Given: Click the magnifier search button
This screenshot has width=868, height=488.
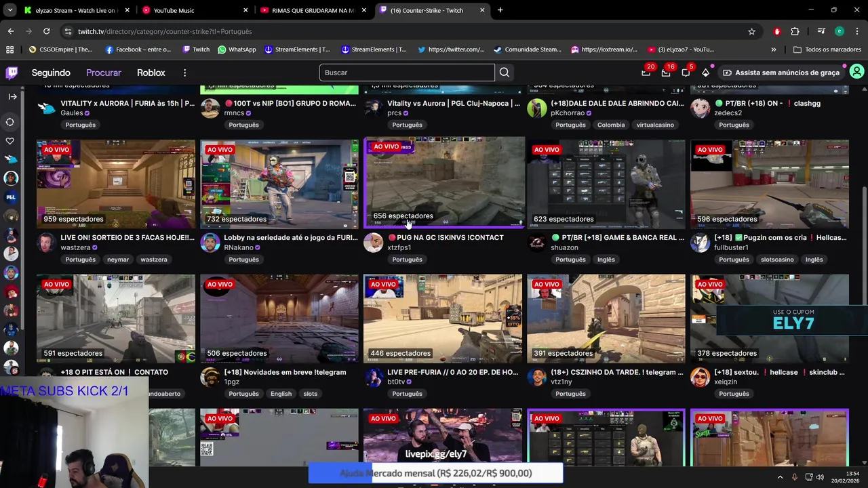Looking at the screenshot, I should (x=505, y=73).
